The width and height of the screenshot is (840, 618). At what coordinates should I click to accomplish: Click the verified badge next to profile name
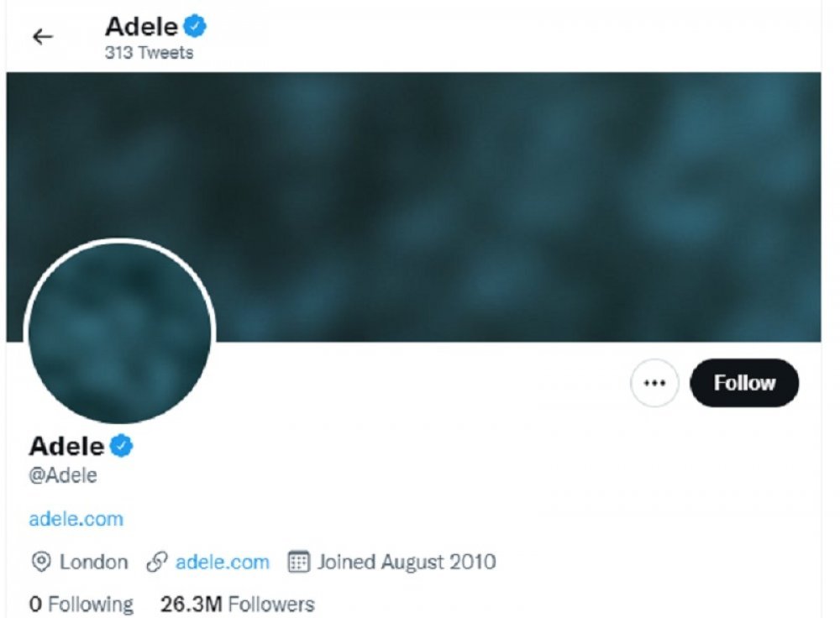tap(122, 446)
